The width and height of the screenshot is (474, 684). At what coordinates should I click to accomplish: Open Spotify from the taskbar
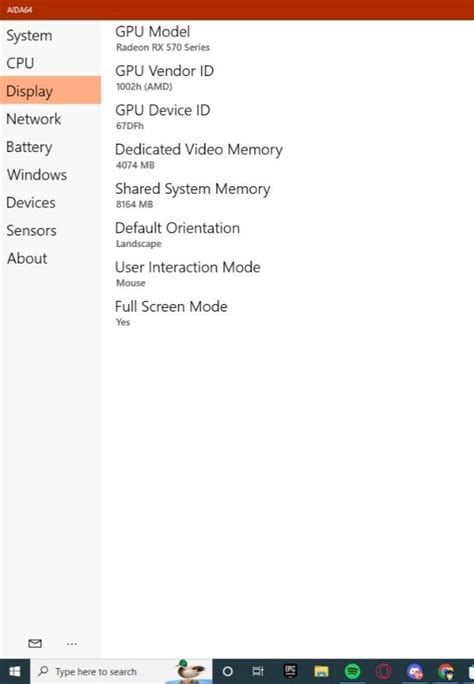(352, 671)
